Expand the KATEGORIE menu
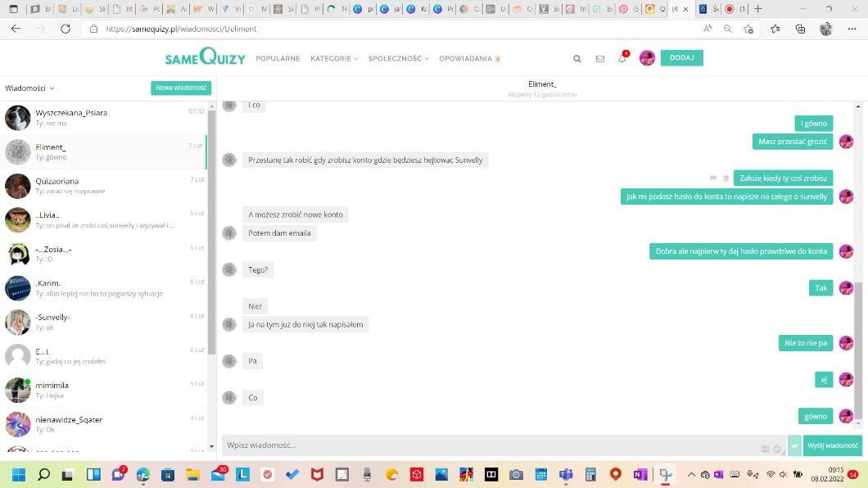 (x=334, y=59)
